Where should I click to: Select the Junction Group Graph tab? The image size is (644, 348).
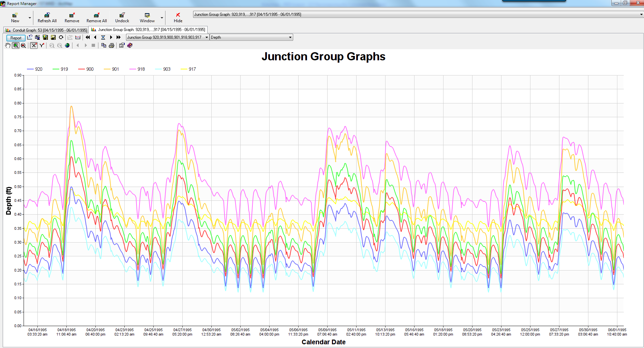pyautogui.click(x=148, y=30)
